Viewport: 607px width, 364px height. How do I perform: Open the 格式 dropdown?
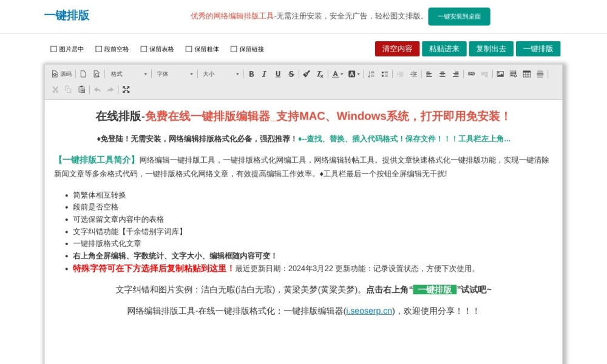coord(128,74)
